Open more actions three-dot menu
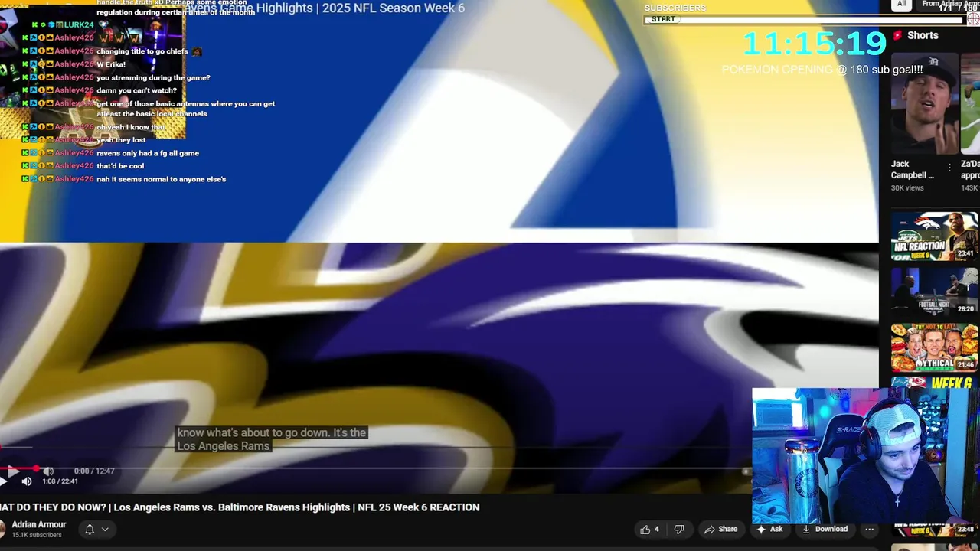Image resolution: width=980 pixels, height=551 pixels. point(869,529)
